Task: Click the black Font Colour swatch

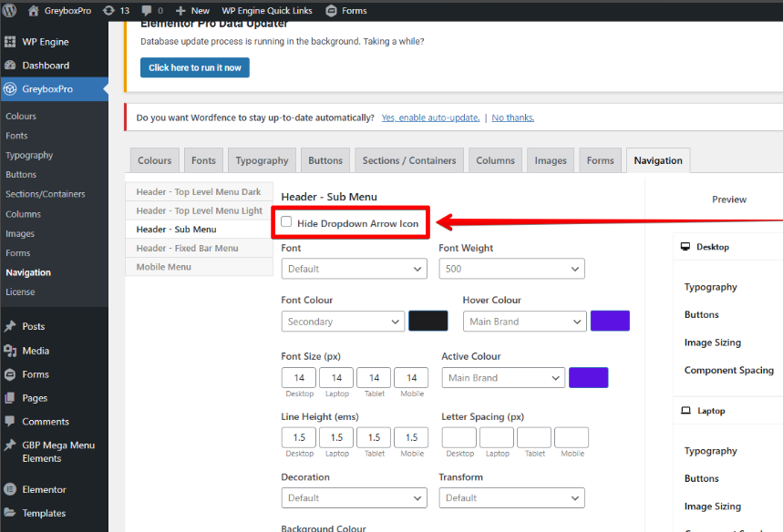Action: (428, 321)
